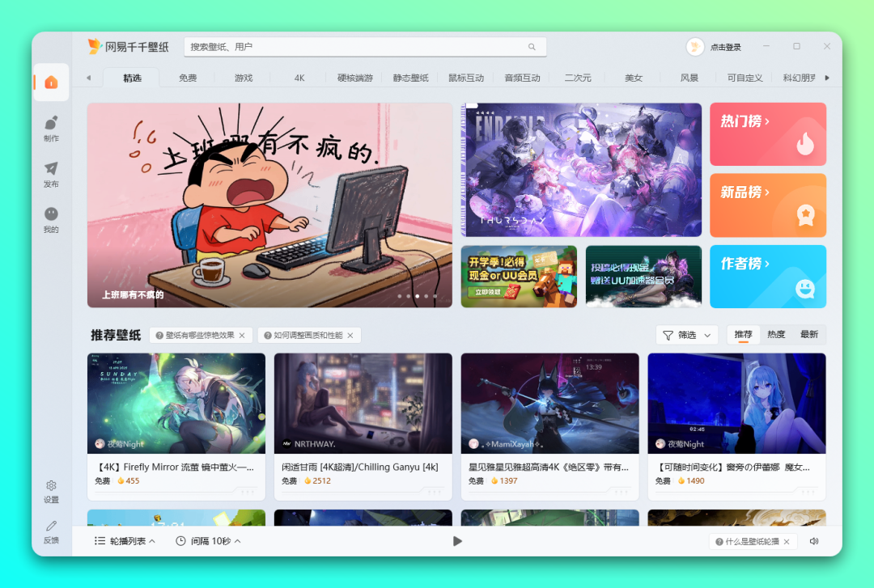
Task: Open more options on Chilling Ganyu card
Action: [x=435, y=492]
